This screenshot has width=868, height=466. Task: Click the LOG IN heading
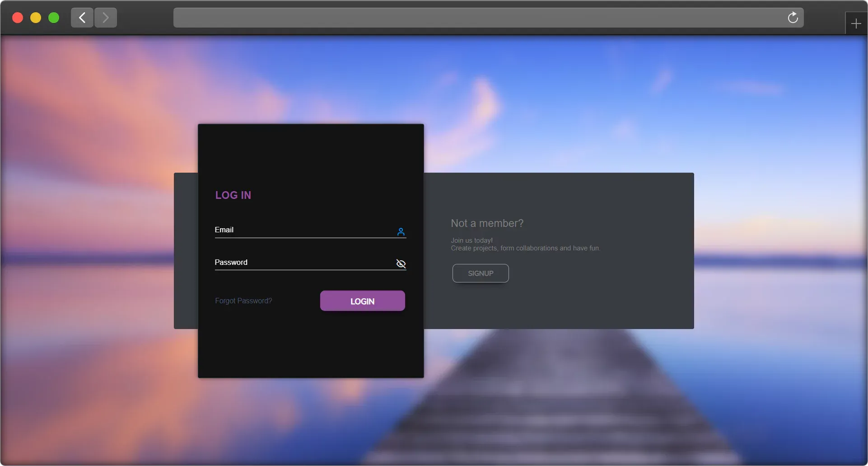coord(233,195)
